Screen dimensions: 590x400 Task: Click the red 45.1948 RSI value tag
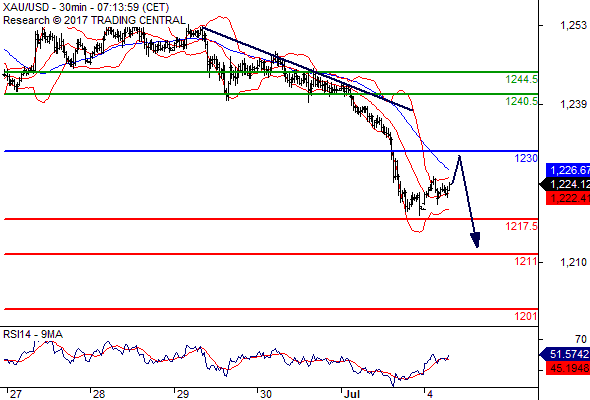pos(568,368)
